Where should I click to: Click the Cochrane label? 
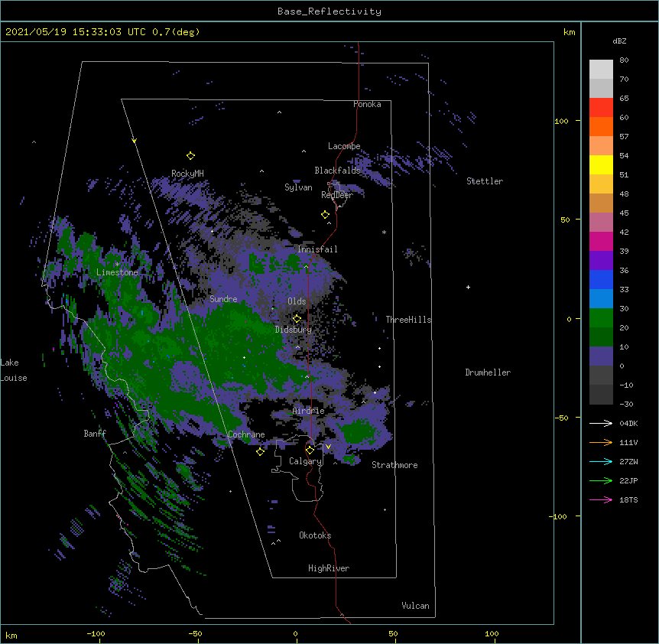pos(246,434)
